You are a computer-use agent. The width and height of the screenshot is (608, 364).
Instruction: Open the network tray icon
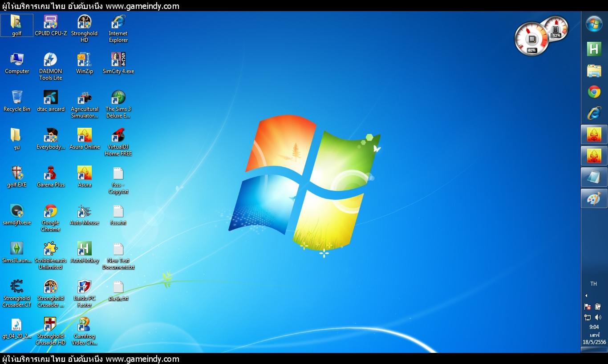[588, 317]
